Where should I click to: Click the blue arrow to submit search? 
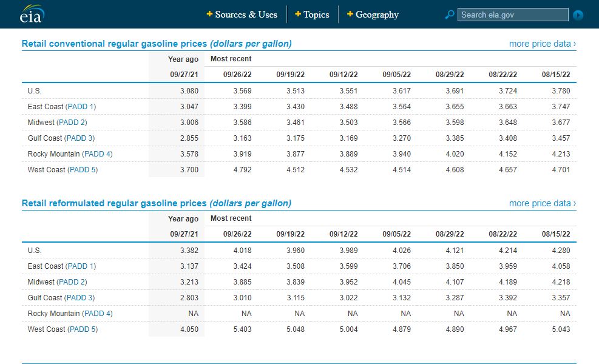pos(580,15)
